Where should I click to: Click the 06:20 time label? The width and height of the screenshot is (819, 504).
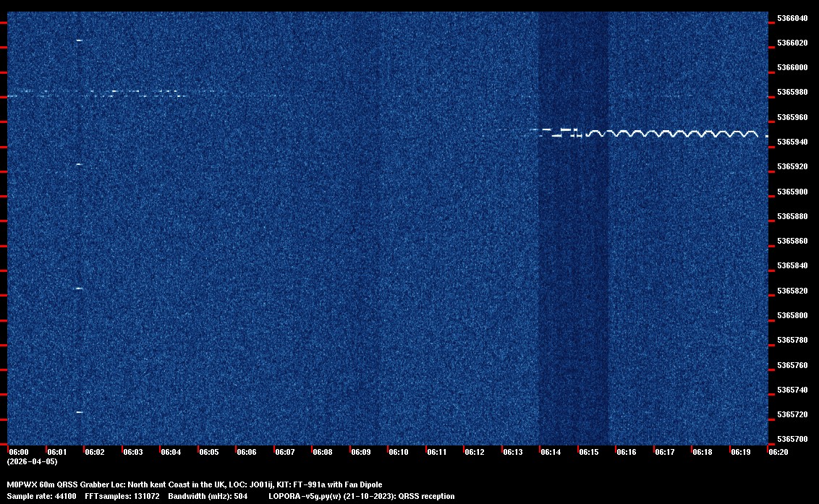coord(778,452)
